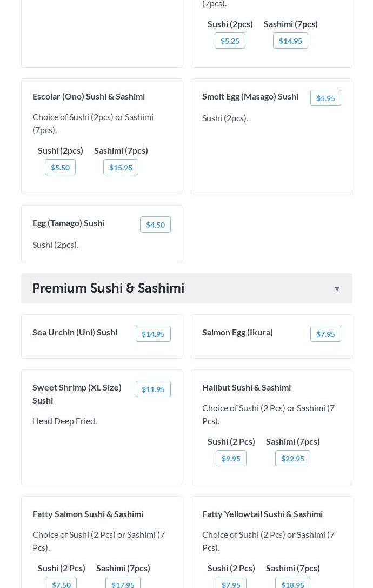Screen dimensions: 373x588
Task: Open Fatty Yellowtail Sushi & Sashimi title
Action: (x=262, y=514)
